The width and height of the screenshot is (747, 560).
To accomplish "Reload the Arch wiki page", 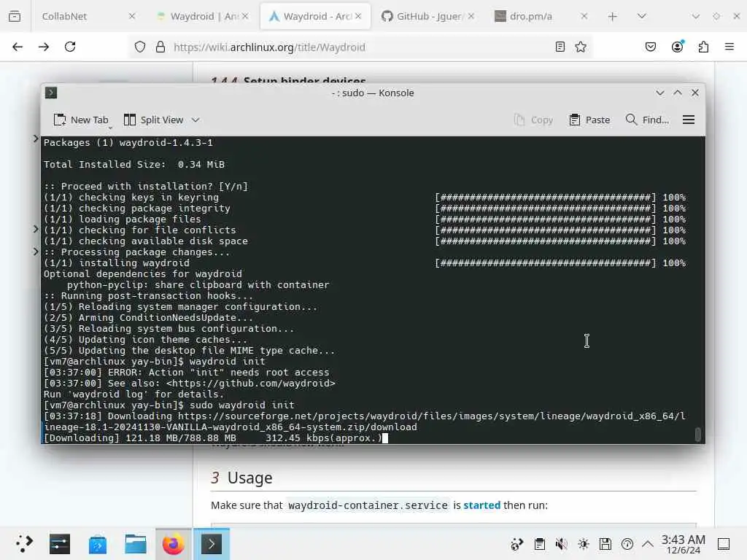I will (70, 47).
